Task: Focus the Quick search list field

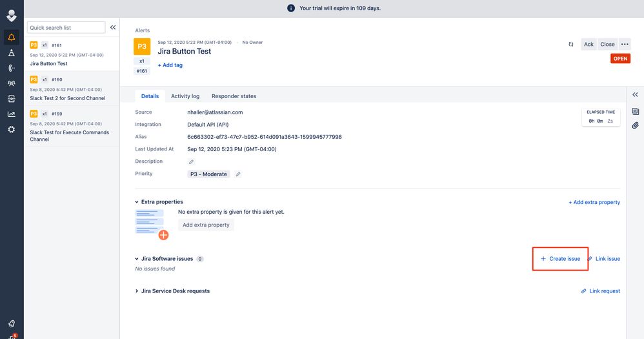Action: coord(66,28)
